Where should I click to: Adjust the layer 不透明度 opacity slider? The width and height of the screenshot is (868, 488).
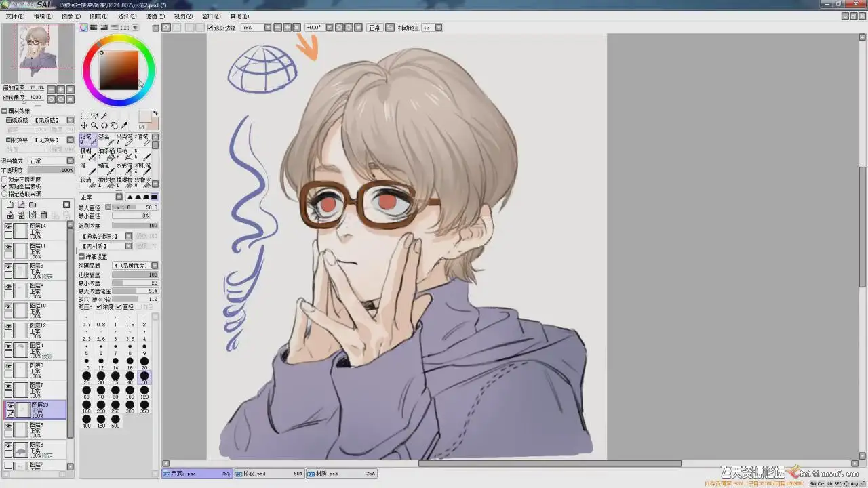[51, 170]
